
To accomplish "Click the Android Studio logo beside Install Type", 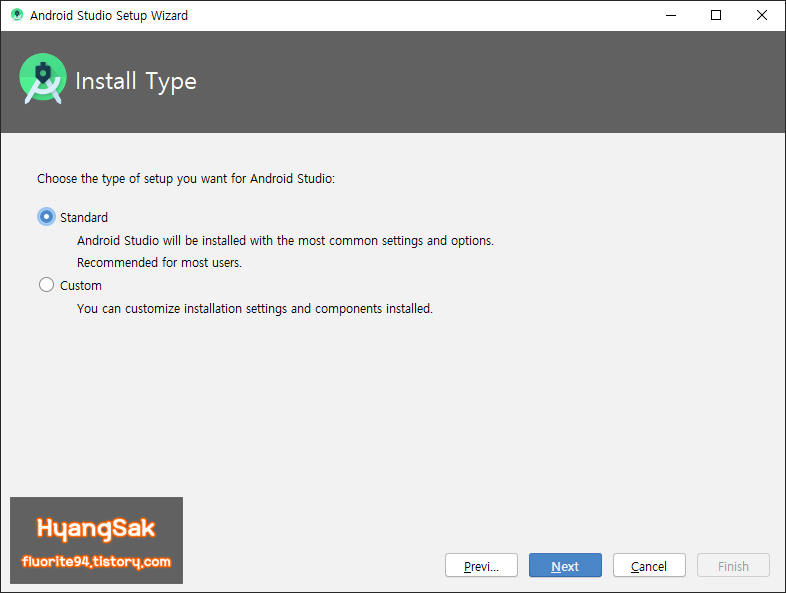I will tap(43, 79).
